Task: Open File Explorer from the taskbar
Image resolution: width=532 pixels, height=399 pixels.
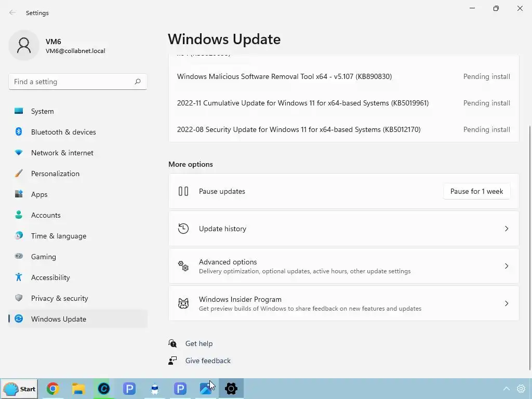Action: 78,389
